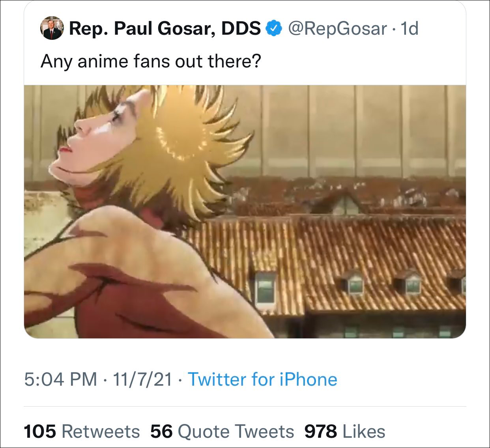Click the blue verified badge
Viewport: 490px width, 448px height.
275,28
